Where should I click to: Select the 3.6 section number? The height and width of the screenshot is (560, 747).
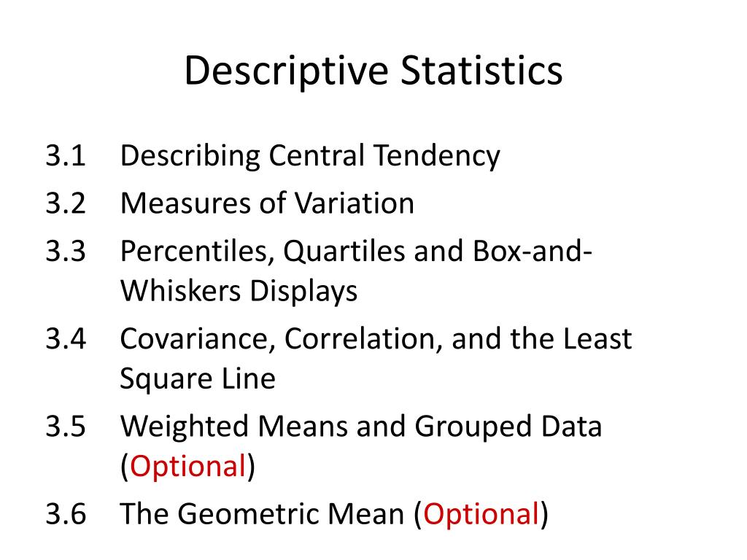coord(66,514)
